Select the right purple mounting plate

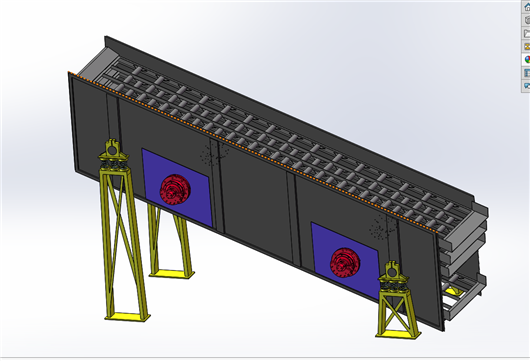(x=346, y=261)
